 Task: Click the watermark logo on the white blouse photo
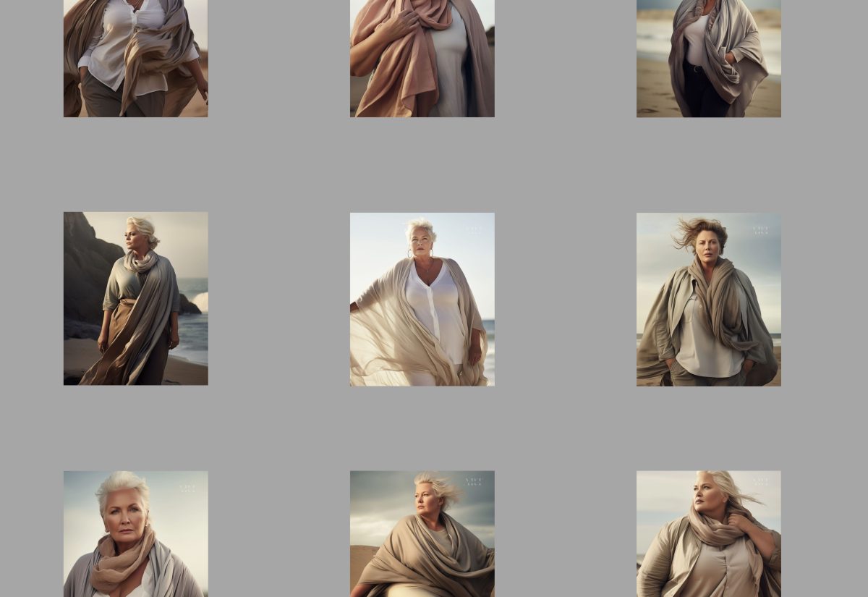(475, 230)
